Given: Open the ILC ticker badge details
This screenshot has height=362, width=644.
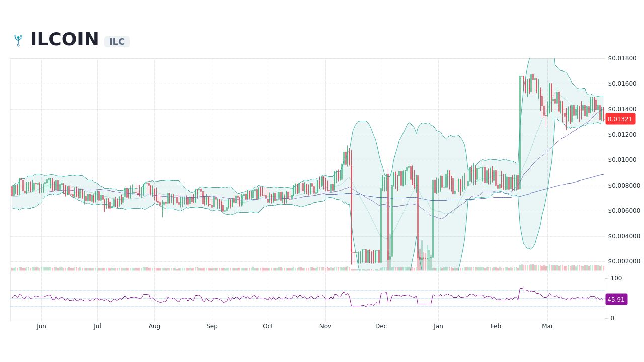Looking at the screenshot, I should (x=117, y=42).
